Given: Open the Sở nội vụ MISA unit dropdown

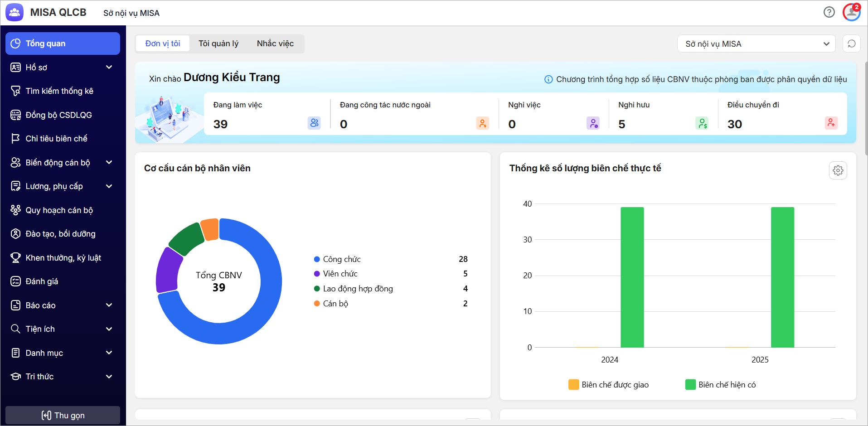Looking at the screenshot, I should (756, 44).
